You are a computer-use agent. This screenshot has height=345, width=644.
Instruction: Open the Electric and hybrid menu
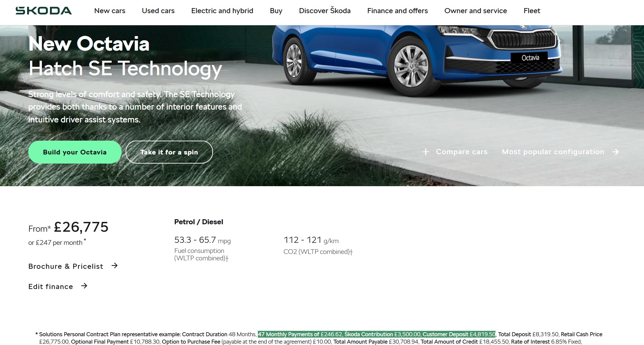(222, 11)
